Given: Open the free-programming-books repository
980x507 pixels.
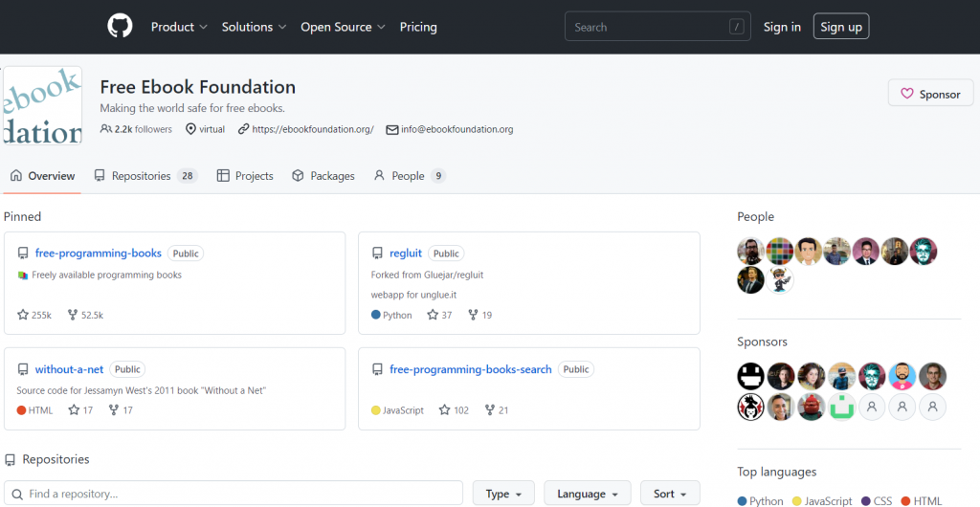Looking at the screenshot, I should click(x=99, y=253).
